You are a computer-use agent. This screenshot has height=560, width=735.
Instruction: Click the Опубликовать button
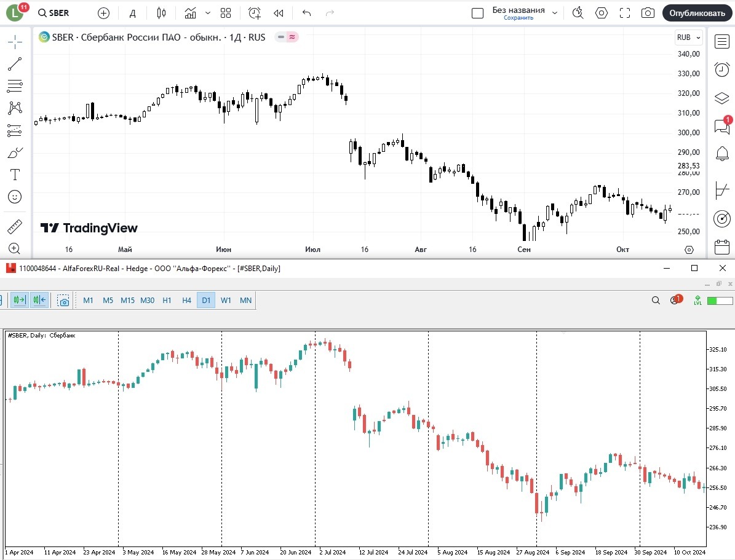(x=697, y=13)
